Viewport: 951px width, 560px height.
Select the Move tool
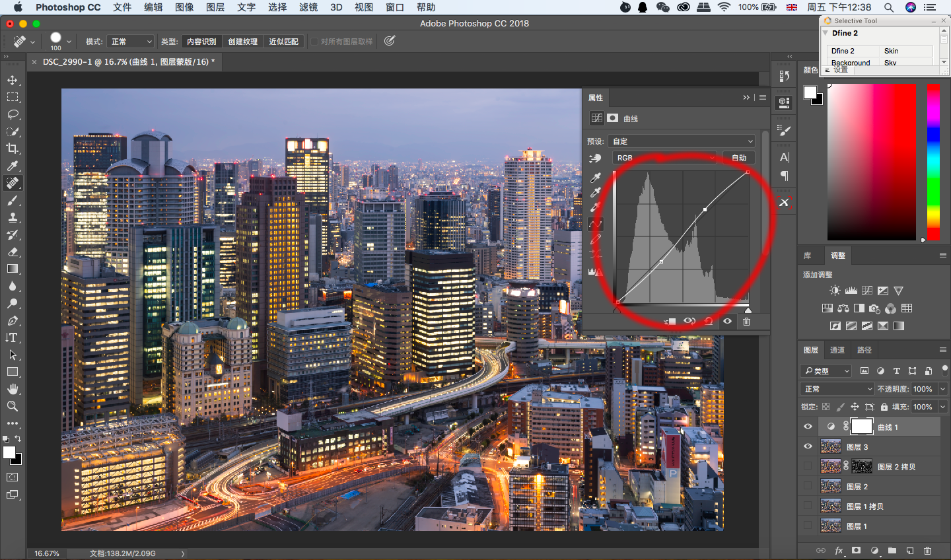(13, 80)
